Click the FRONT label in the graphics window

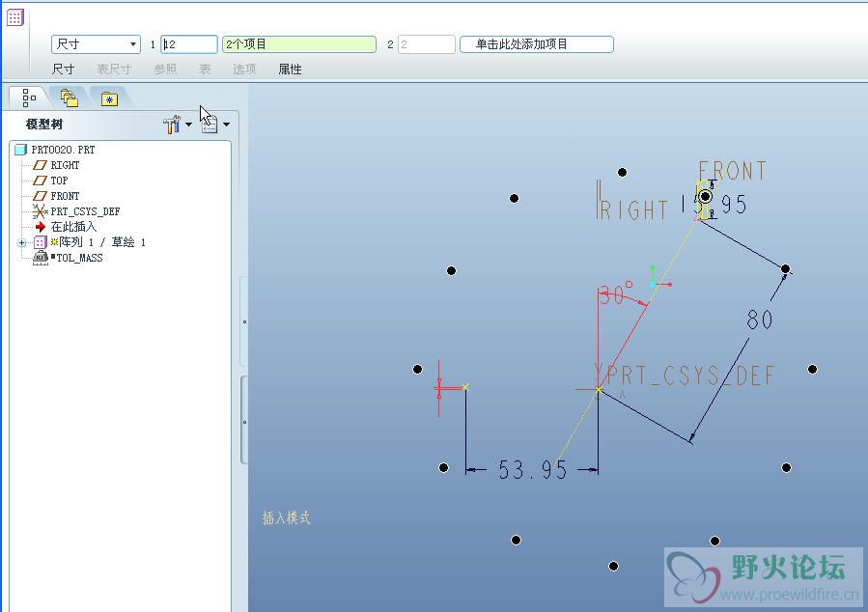733,171
